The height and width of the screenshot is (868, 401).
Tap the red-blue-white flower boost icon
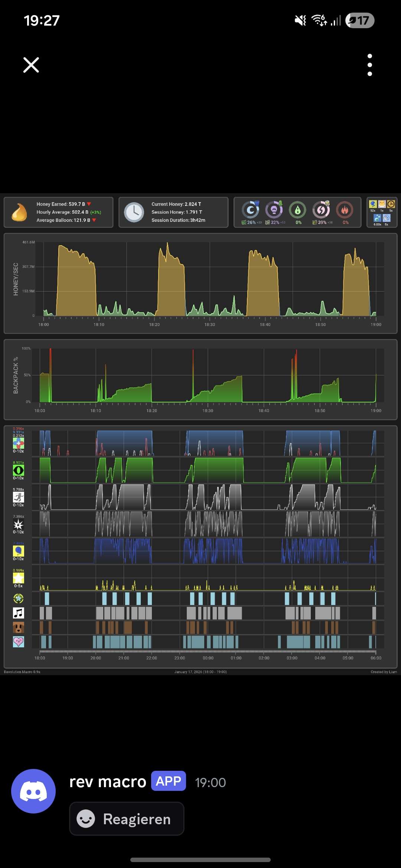coord(19,443)
